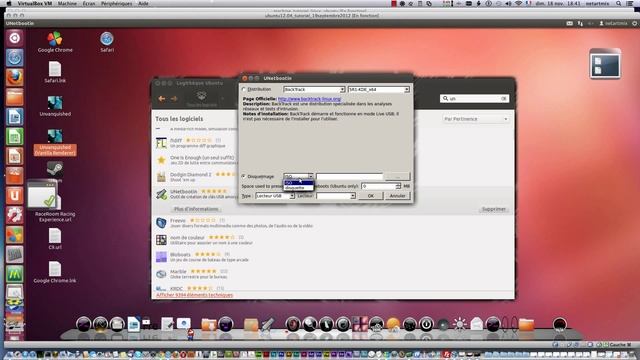Click the disk image path input field
Viewport: 640px width, 360px height.
click(349, 176)
